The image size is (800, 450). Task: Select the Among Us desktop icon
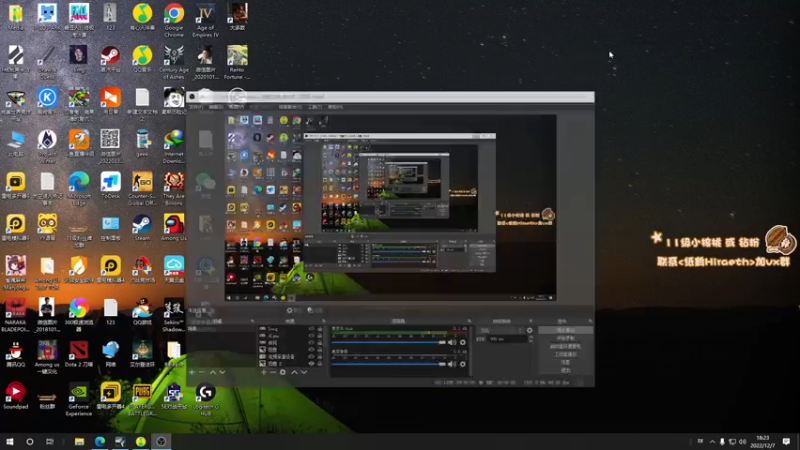(173, 228)
